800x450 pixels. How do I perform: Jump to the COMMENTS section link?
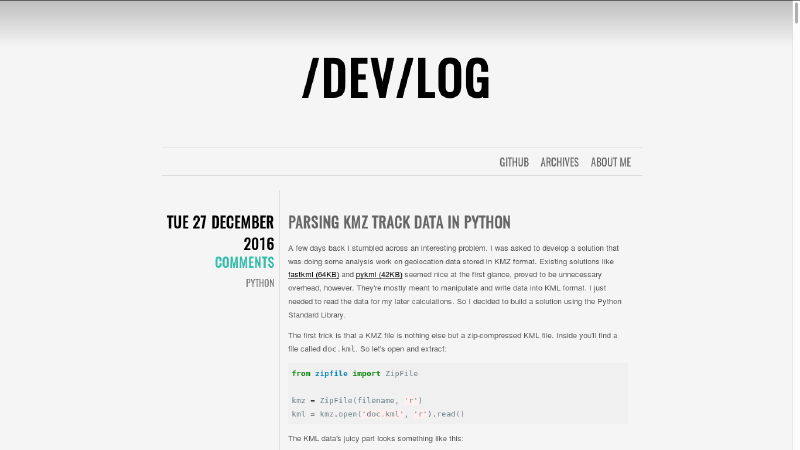(x=244, y=262)
